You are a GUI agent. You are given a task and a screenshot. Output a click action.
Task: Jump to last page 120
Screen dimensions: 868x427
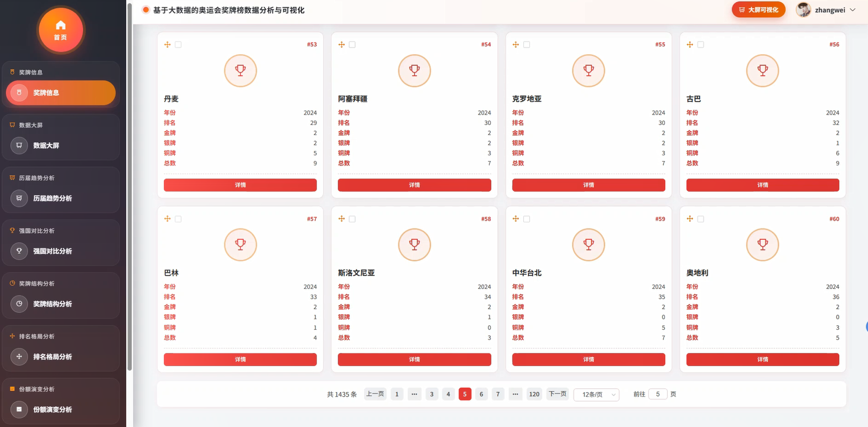click(x=534, y=394)
